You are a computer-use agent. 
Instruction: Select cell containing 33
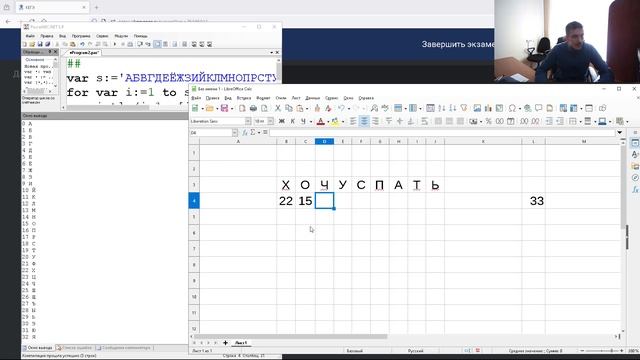[x=533, y=200]
